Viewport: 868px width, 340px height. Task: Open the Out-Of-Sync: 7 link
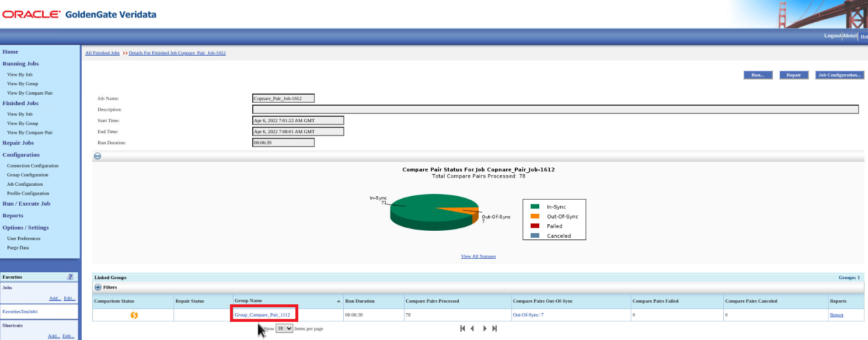tap(528, 314)
